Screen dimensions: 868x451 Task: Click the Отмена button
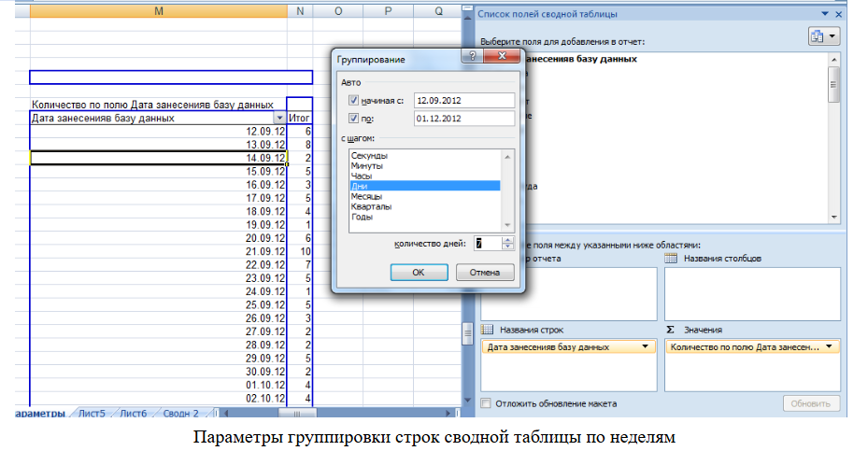[x=484, y=273]
